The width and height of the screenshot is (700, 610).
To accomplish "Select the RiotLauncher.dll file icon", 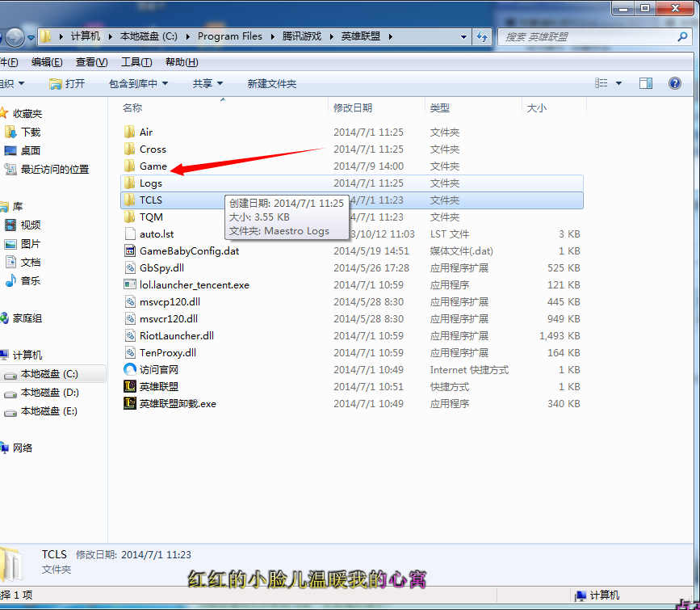I will [130, 335].
